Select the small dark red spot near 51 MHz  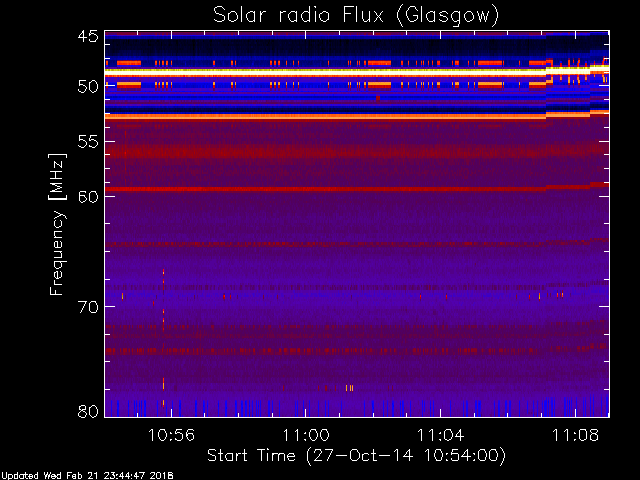[x=378, y=98]
